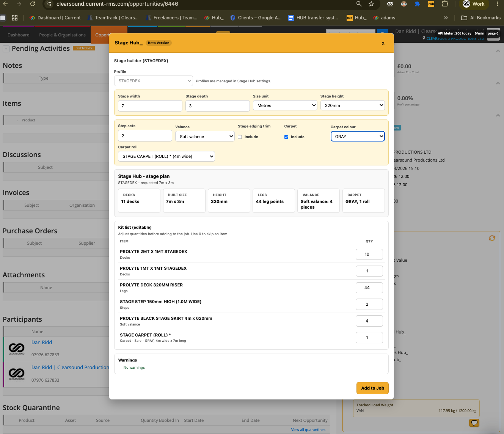Click the Tracked Load Weight VAN panel
This screenshot has height=434, width=504.
(416, 408)
